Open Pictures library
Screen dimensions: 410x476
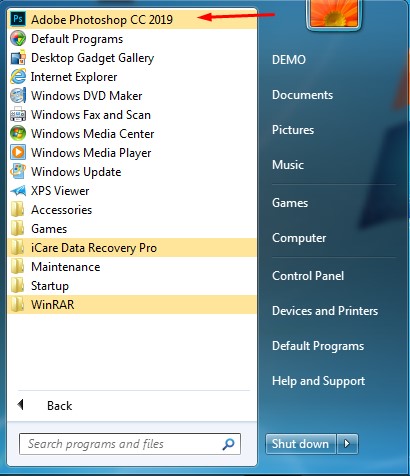click(293, 130)
